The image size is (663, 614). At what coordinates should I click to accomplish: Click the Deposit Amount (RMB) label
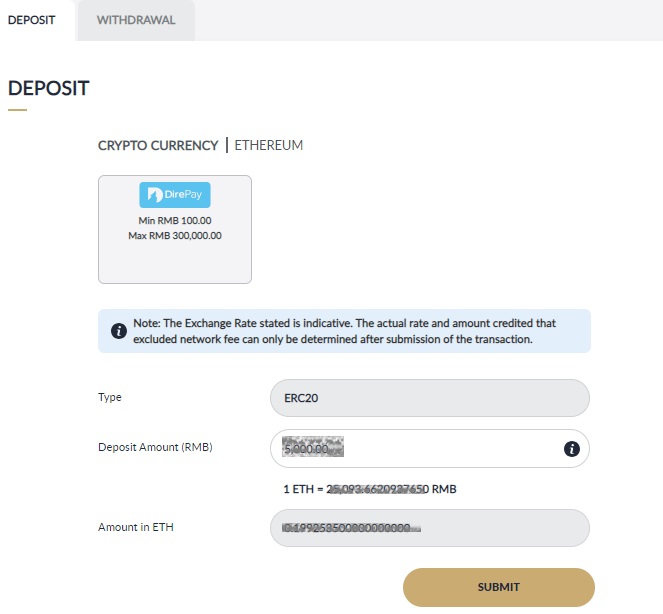pos(155,448)
